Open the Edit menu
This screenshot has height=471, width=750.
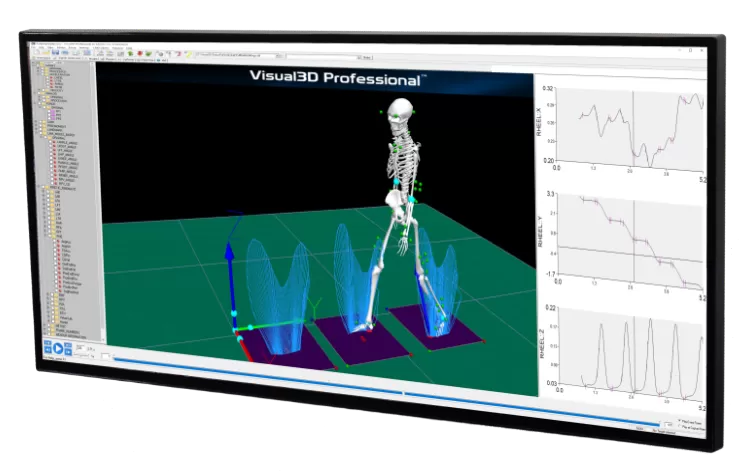pyautogui.click(x=42, y=48)
